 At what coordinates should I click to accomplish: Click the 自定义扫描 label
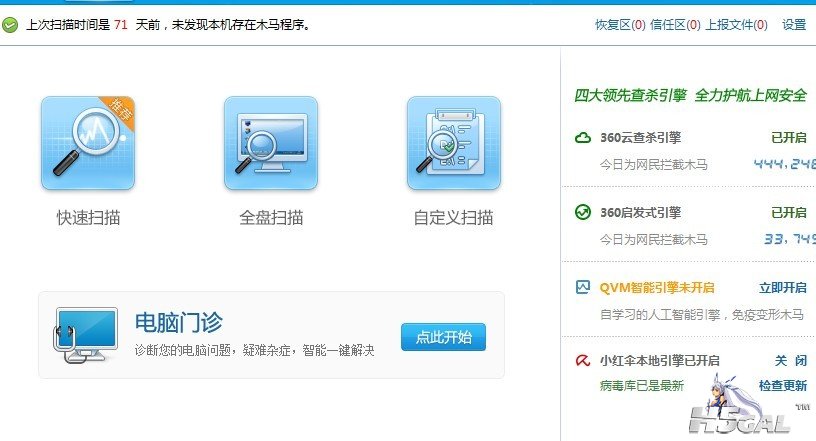tap(453, 218)
